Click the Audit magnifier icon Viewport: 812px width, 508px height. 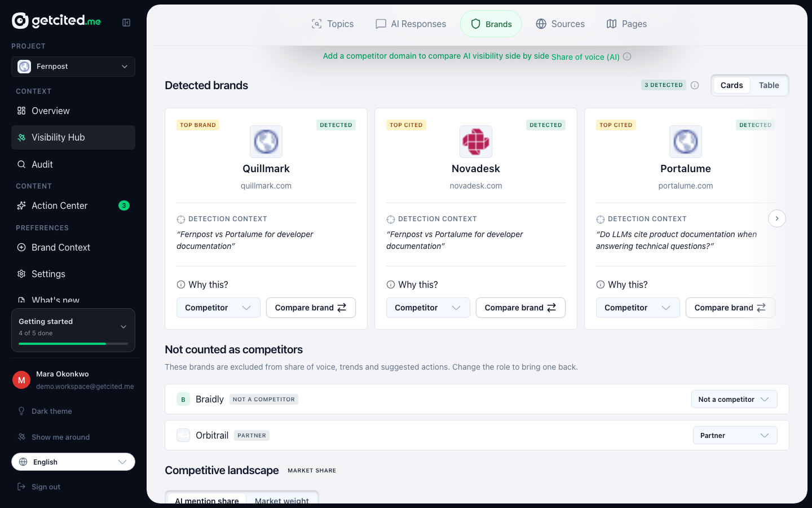pyautogui.click(x=21, y=164)
